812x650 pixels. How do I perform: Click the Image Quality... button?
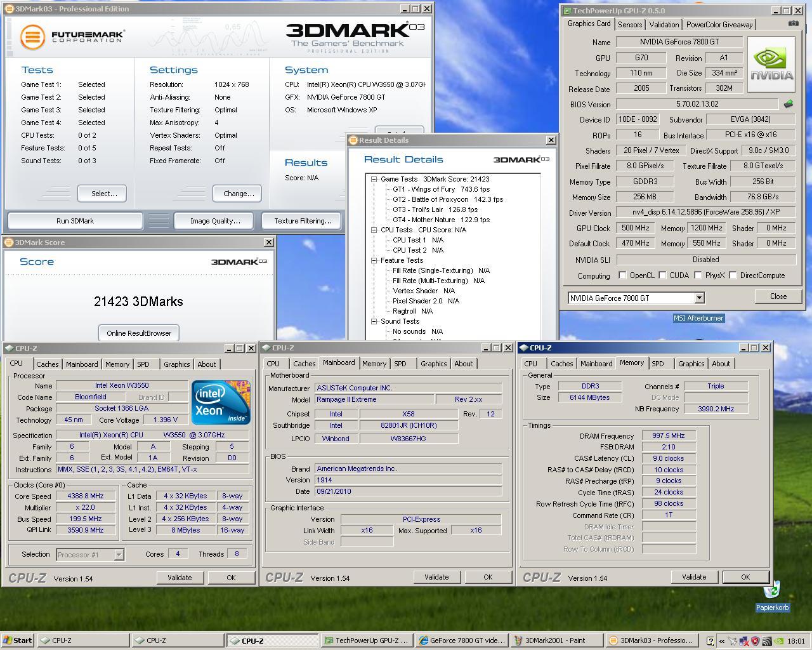pyautogui.click(x=215, y=221)
